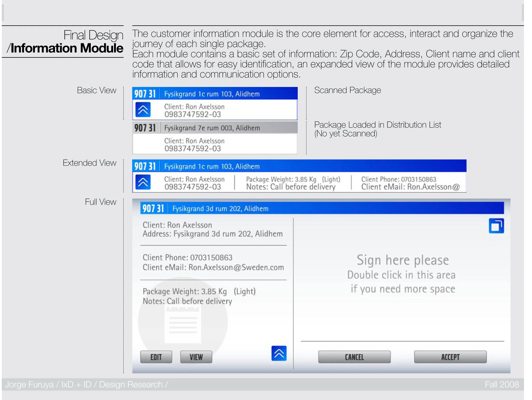Click Client eMail text in Extended View

[410, 187]
